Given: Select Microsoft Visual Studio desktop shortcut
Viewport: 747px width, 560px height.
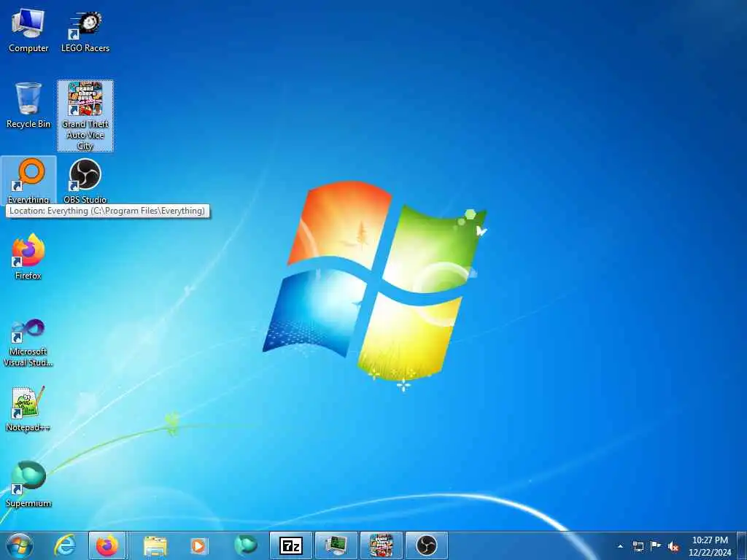Looking at the screenshot, I should 28,343.
